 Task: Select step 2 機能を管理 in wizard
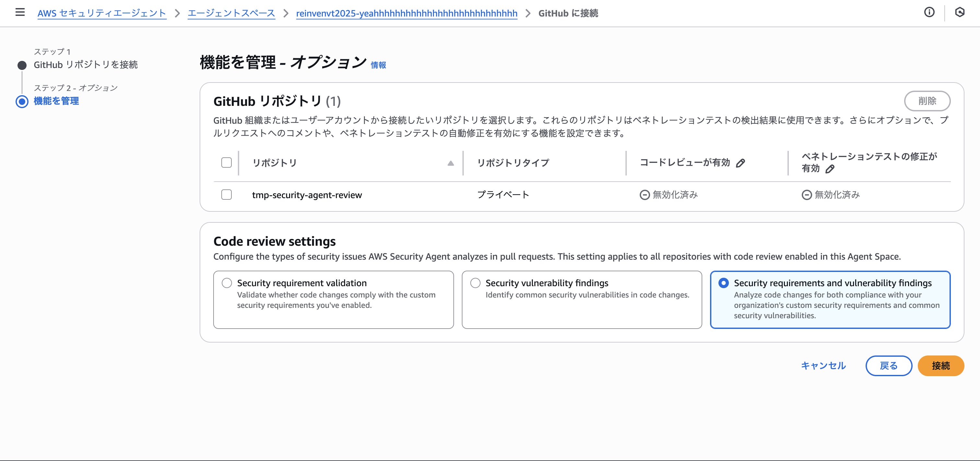(x=56, y=101)
